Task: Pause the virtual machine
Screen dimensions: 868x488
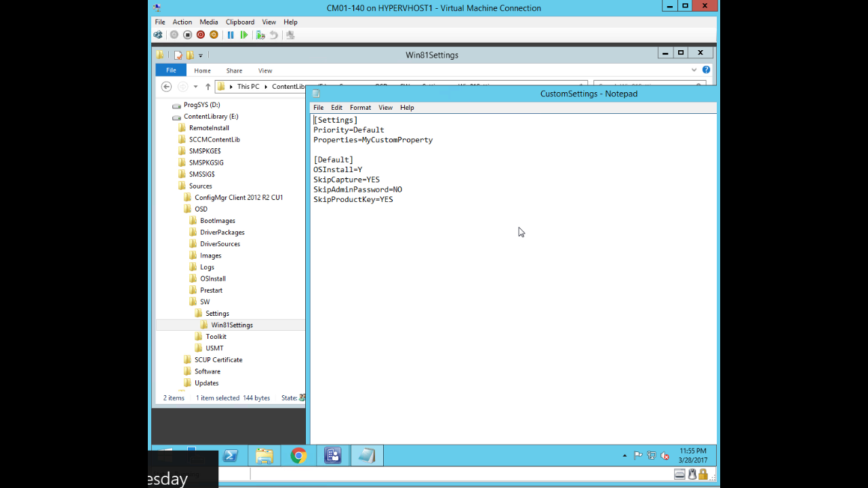Action: [x=231, y=35]
